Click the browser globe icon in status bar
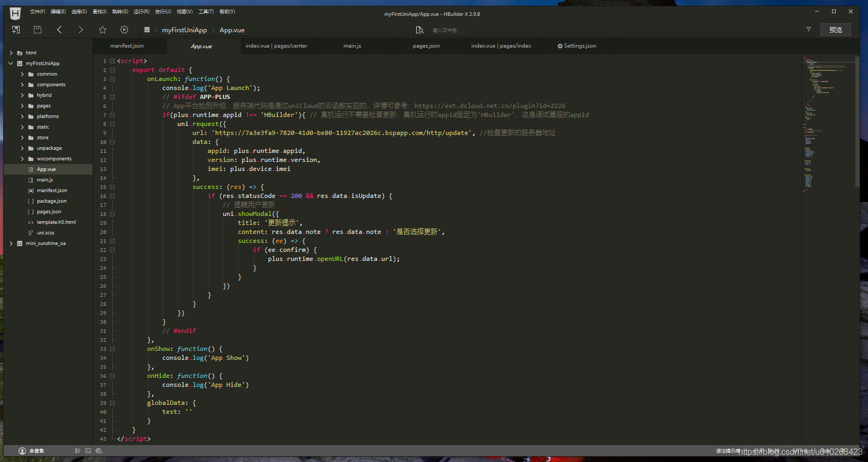Image resolution: width=868 pixels, height=462 pixels. point(99,451)
